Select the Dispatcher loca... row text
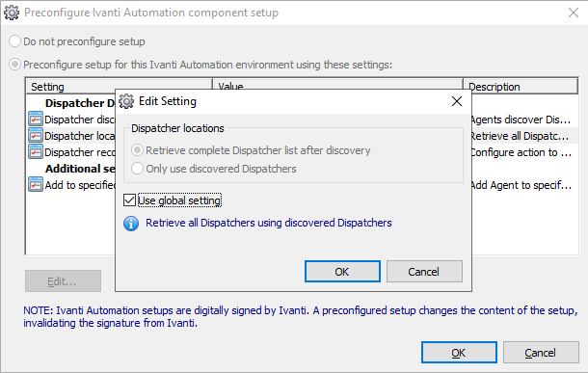The image size is (588, 373). click(x=79, y=136)
